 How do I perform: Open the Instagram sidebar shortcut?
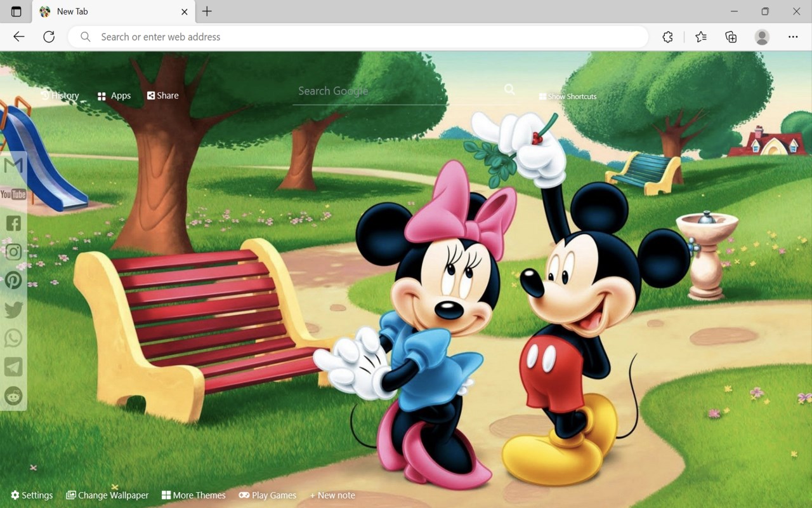[x=13, y=251]
